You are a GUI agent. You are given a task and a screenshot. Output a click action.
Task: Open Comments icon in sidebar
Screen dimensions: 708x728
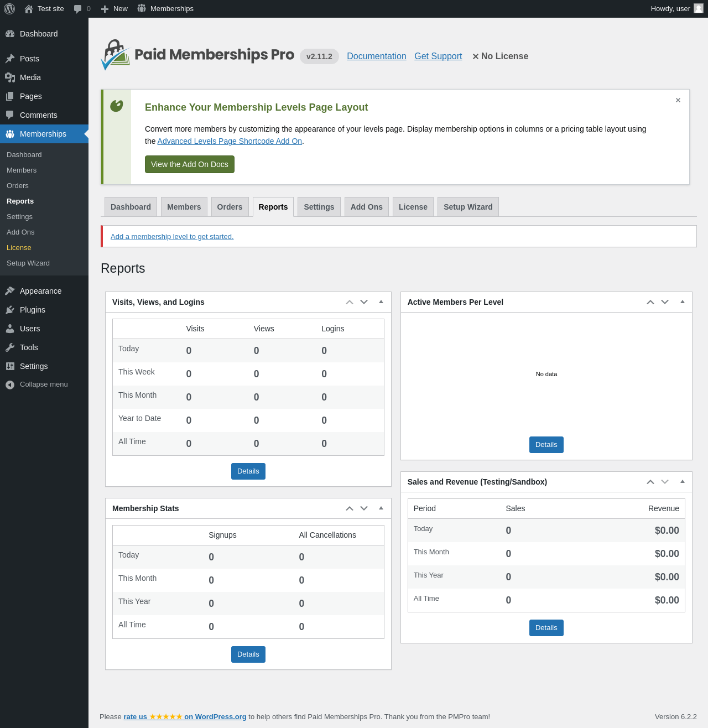click(x=10, y=115)
